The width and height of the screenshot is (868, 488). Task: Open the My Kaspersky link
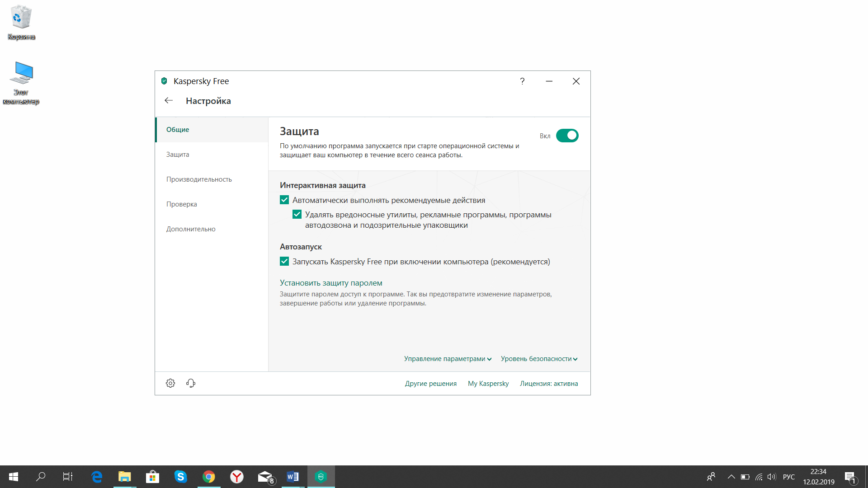pos(488,384)
